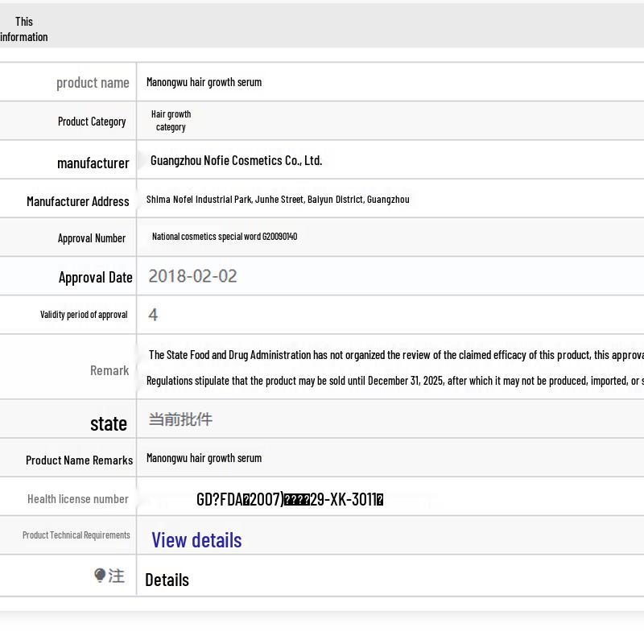This screenshot has width=644, height=644.
Task: Click the Manufacturer Address label
Action: point(77,201)
